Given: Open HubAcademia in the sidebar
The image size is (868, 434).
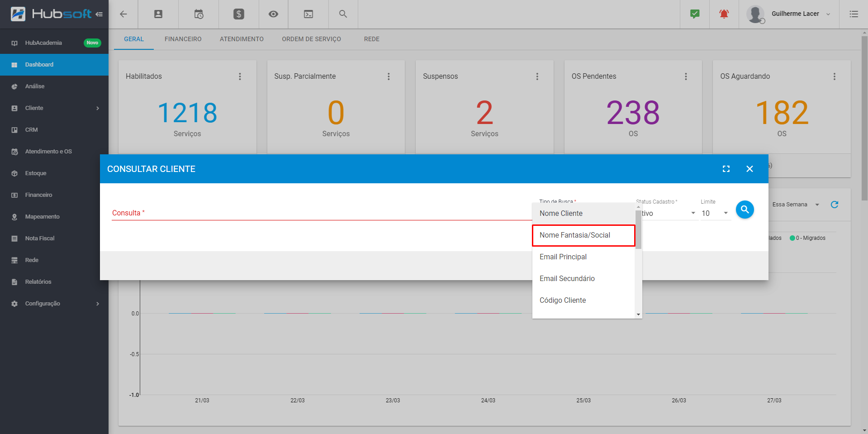Looking at the screenshot, I should [54, 43].
